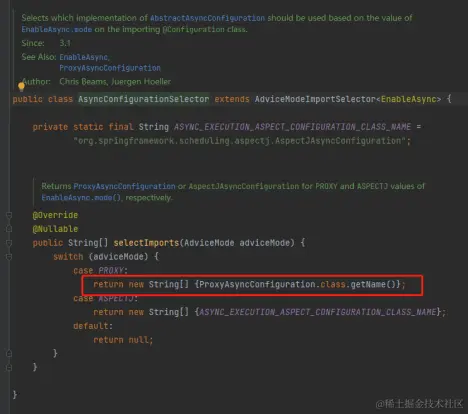Click the yellow light bulb intention icon
468x414 pixels.
[21, 87]
